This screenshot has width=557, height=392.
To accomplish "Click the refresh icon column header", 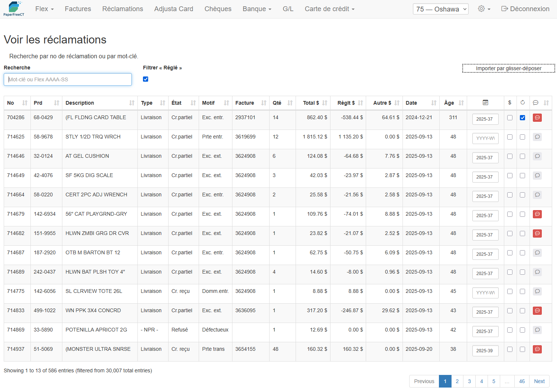I will pos(522,103).
